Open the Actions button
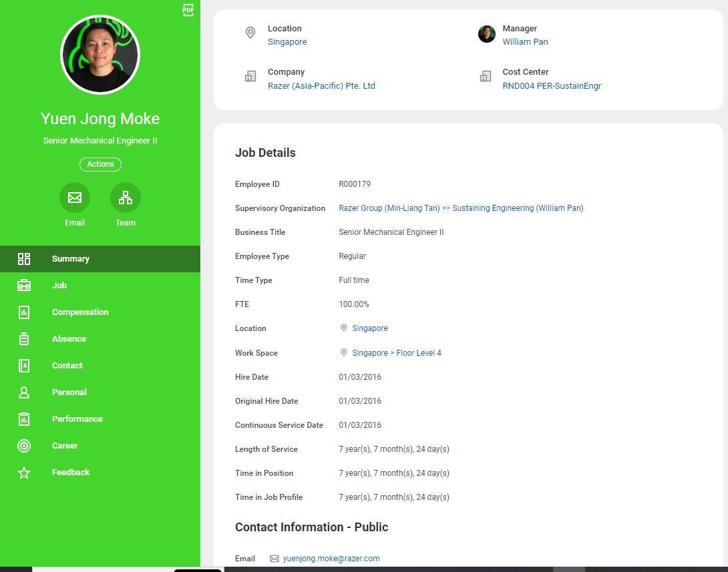The width and height of the screenshot is (728, 572). click(x=100, y=164)
